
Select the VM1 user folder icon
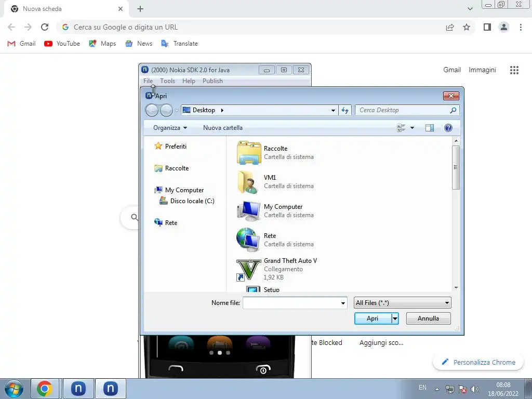249,182
